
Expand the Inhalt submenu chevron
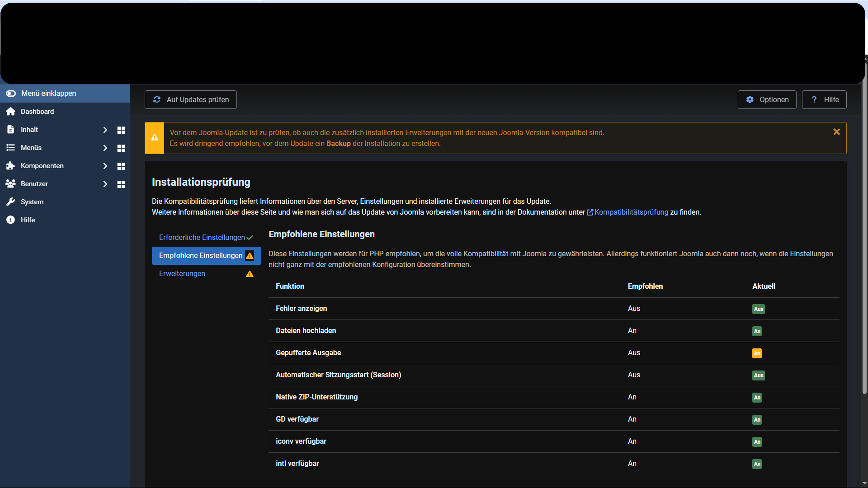(x=105, y=130)
